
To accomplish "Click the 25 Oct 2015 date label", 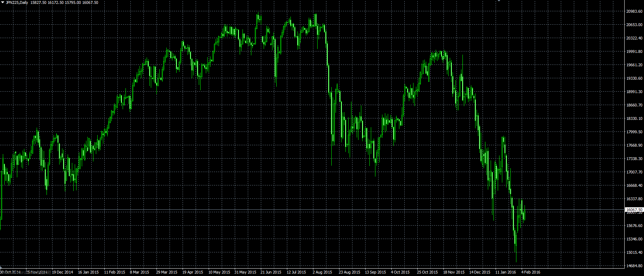I will [x=427, y=272].
